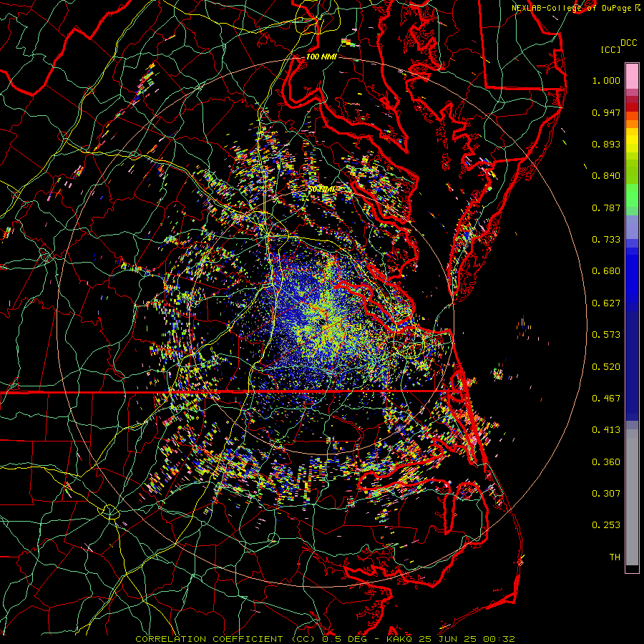Click the KAKQ radar site identifier
644x644 pixels.
click(401, 639)
